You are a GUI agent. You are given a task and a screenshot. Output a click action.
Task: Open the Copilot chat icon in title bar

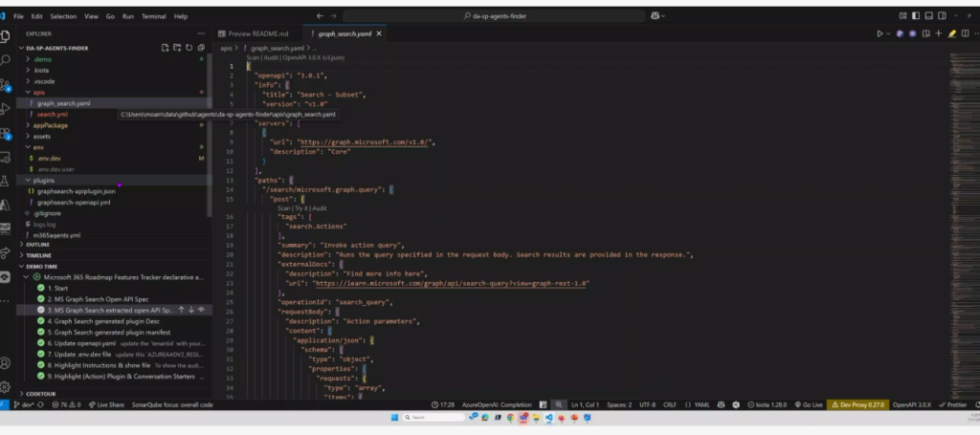(x=655, y=16)
